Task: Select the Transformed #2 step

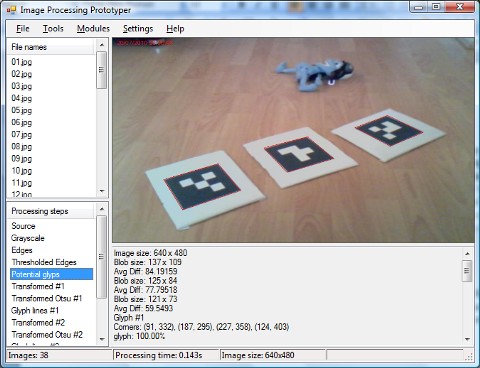Action: (x=38, y=323)
